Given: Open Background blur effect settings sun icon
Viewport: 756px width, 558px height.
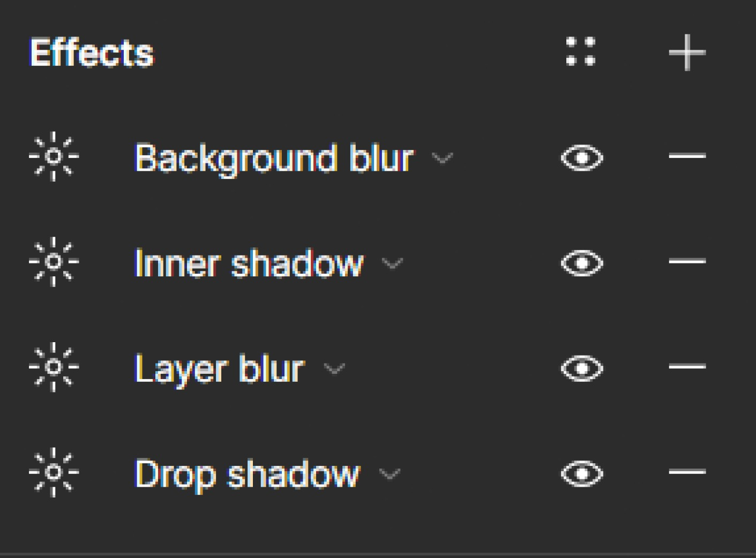Looking at the screenshot, I should 54,156.
